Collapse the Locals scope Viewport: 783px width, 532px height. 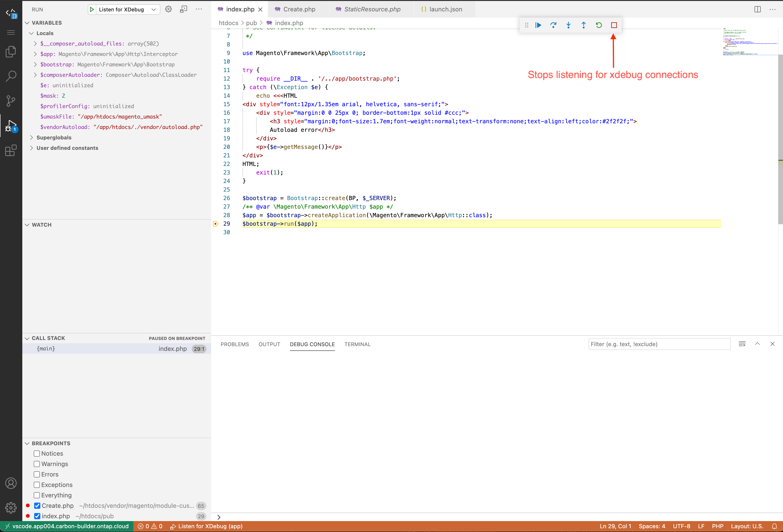(x=31, y=33)
